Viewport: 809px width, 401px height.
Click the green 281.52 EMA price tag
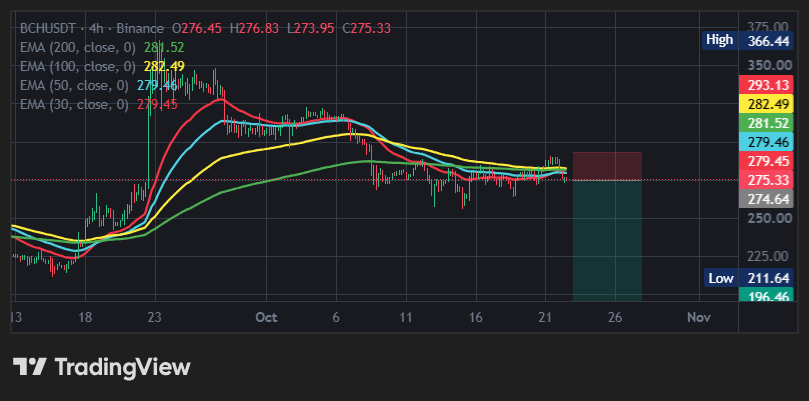(x=766, y=123)
